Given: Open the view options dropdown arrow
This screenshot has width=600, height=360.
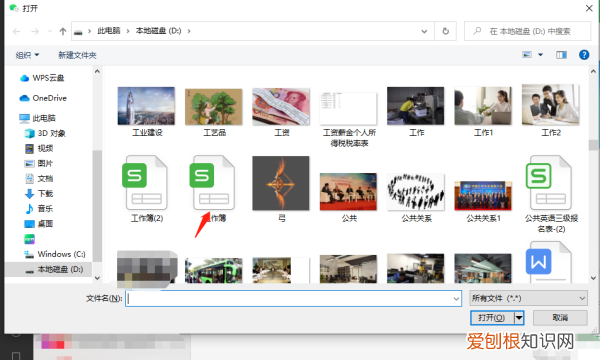Looking at the screenshot, I should point(541,55).
